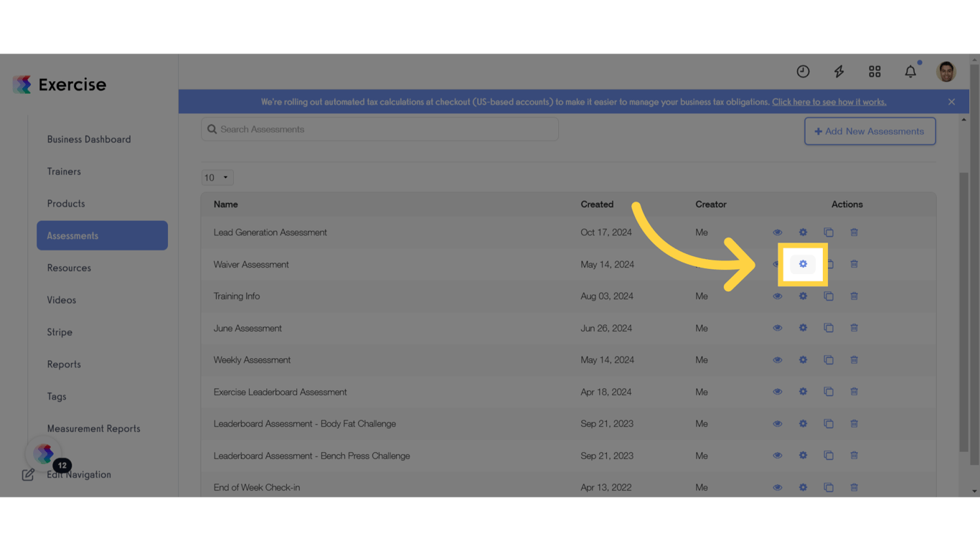This screenshot has width=980, height=551.
Task: Copy the Training Info assessment
Action: pyautogui.click(x=829, y=296)
